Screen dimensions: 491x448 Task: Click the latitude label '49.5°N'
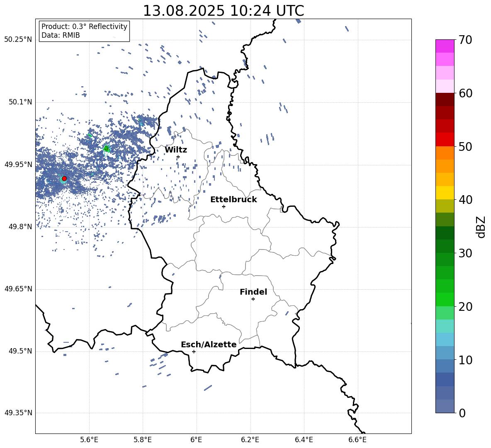coord(20,351)
